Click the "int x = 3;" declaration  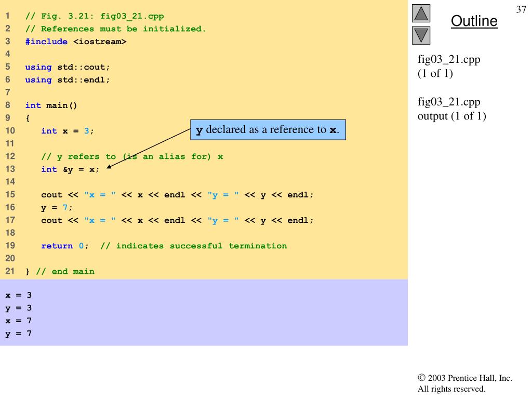coord(68,131)
